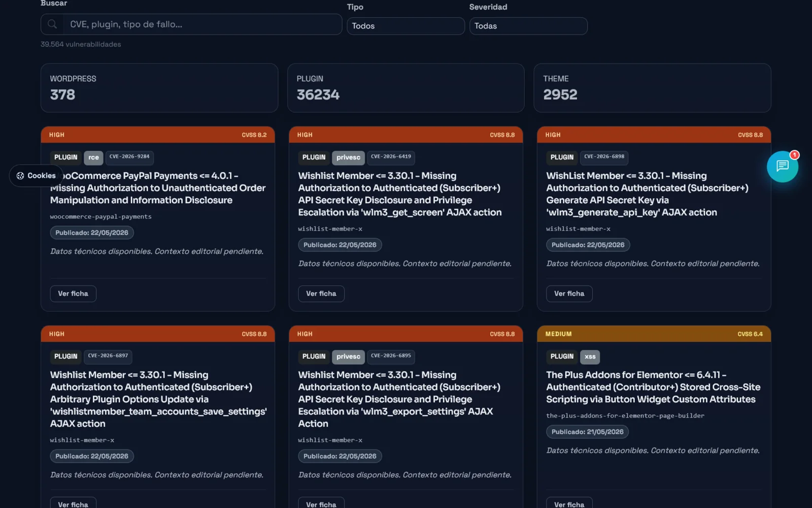812x508 pixels.
Task: Click the search magnifier icon
Action: point(52,24)
